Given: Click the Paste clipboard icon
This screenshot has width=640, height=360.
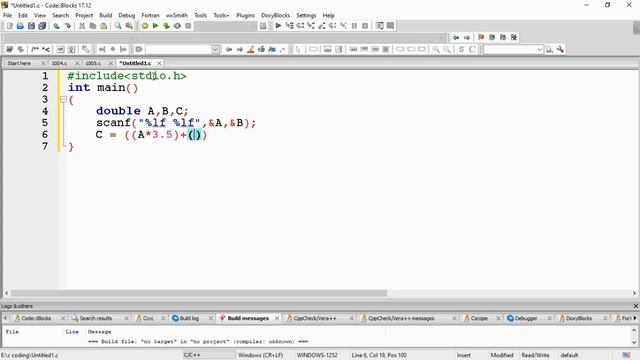Looking at the screenshot, I should (x=104, y=26).
